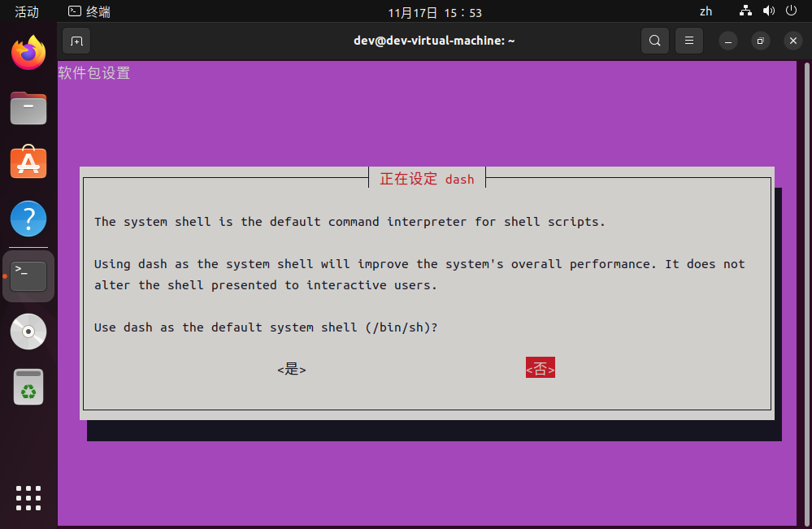Open Firefox from the dock
The image size is (812, 529).
coord(28,52)
